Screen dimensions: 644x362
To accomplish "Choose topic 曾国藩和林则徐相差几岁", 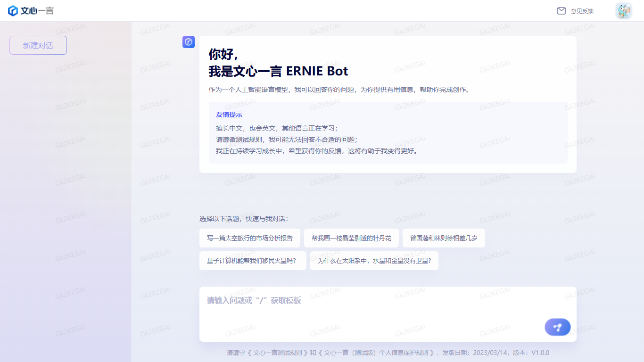I will pos(444,238).
